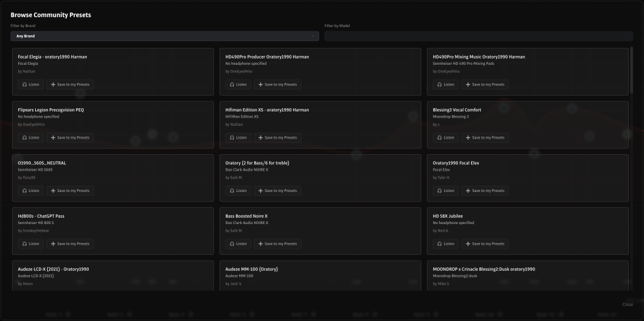Listen to O1990_560S_NEUTRAL preset
Screen dimensions: 644x321
[x=31, y=191]
